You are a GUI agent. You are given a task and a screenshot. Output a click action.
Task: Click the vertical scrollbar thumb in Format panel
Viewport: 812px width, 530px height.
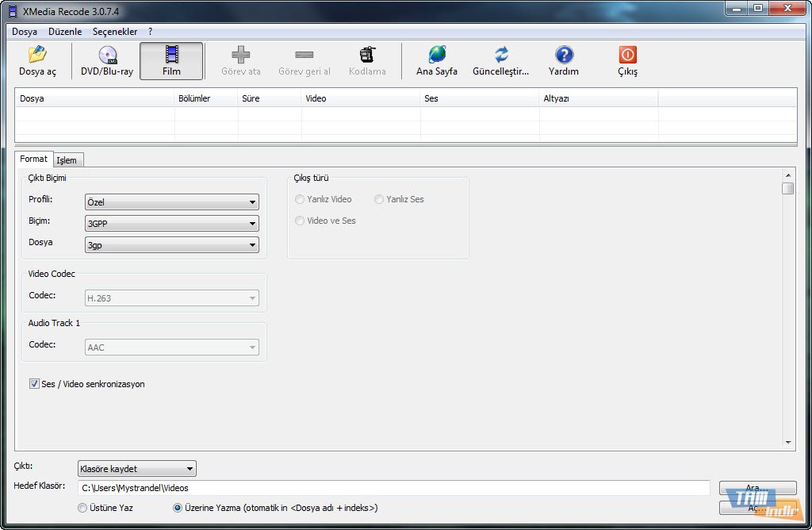pyautogui.click(x=787, y=188)
